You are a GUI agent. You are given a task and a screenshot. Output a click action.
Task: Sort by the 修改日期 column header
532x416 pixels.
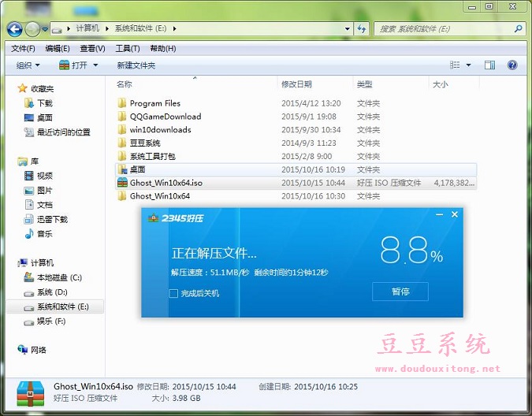point(296,84)
